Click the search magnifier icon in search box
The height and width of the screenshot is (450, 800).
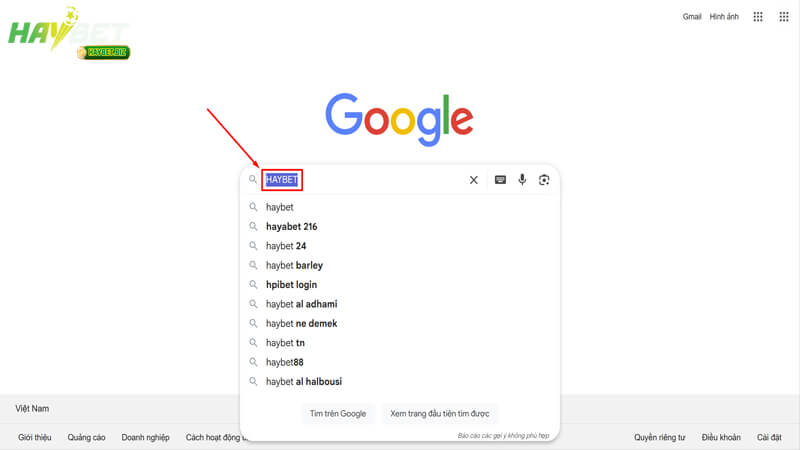(x=253, y=180)
